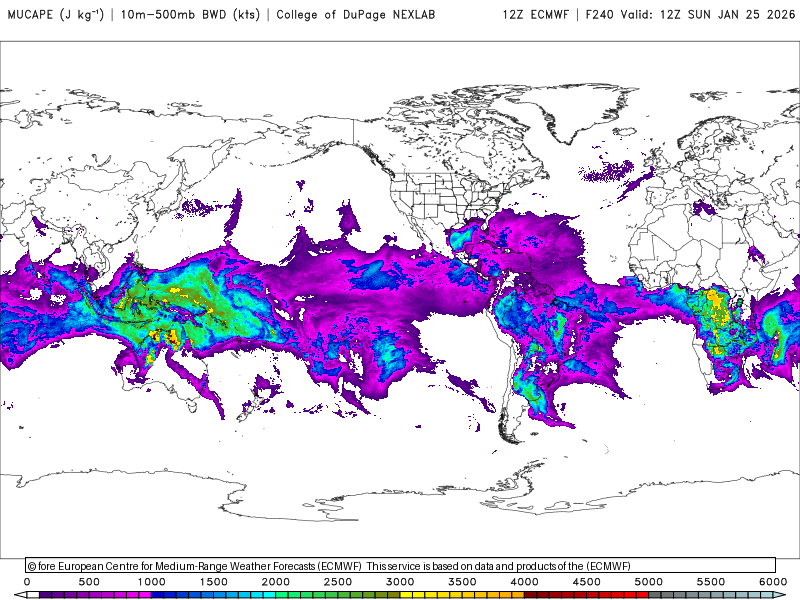Click College of DuPage NEXLAB in header

point(356,14)
